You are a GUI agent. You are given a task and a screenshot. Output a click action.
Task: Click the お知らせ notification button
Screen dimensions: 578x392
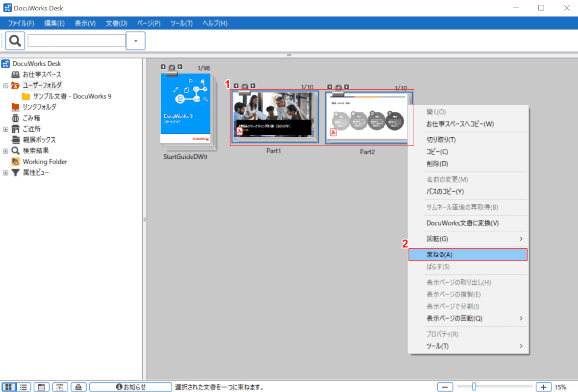point(130,387)
